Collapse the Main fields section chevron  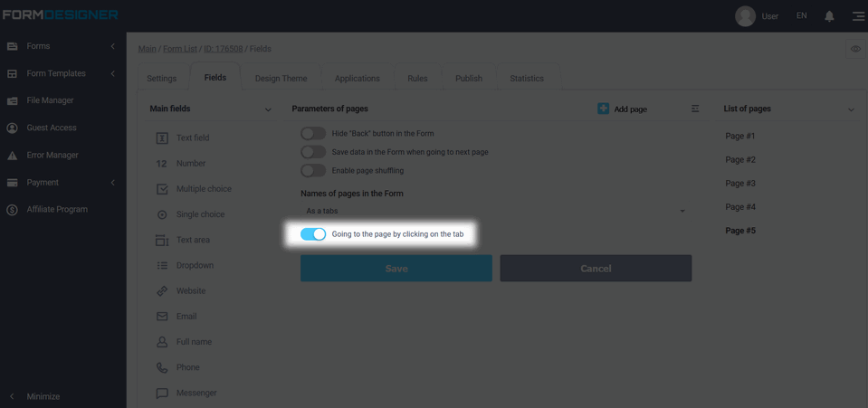tap(268, 109)
